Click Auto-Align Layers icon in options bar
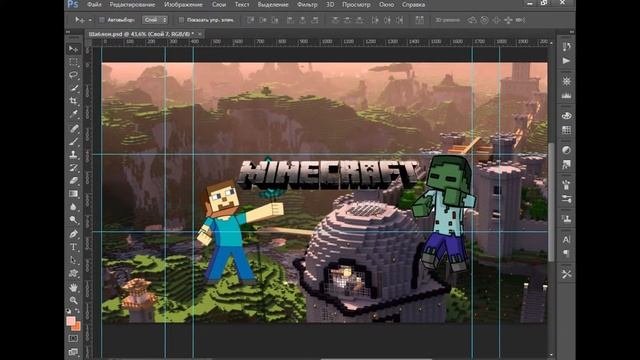 [419, 20]
